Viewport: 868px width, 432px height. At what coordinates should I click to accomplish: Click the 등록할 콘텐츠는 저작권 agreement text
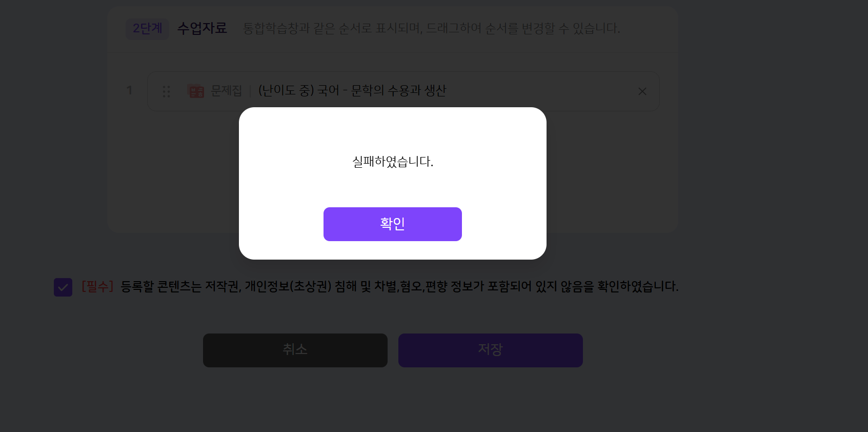tap(399, 286)
